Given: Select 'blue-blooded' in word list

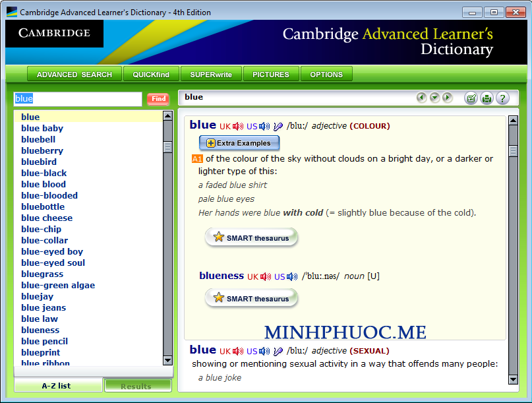Looking at the screenshot, I should (49, 195).
